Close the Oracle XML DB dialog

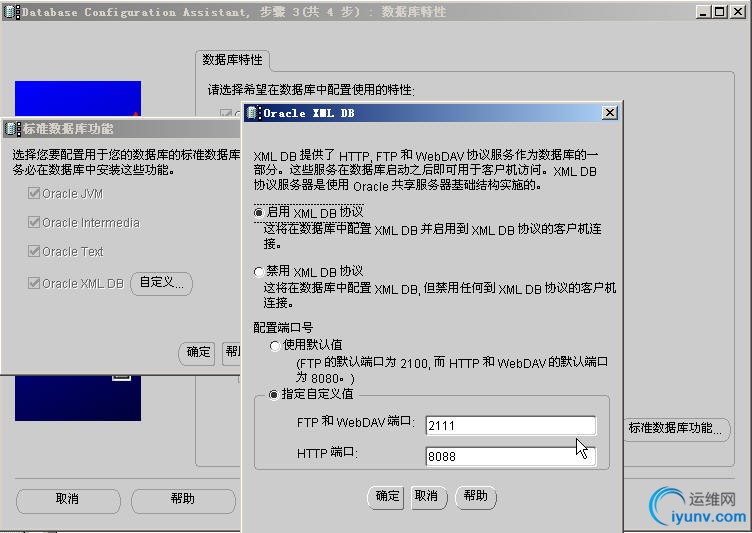610,113
